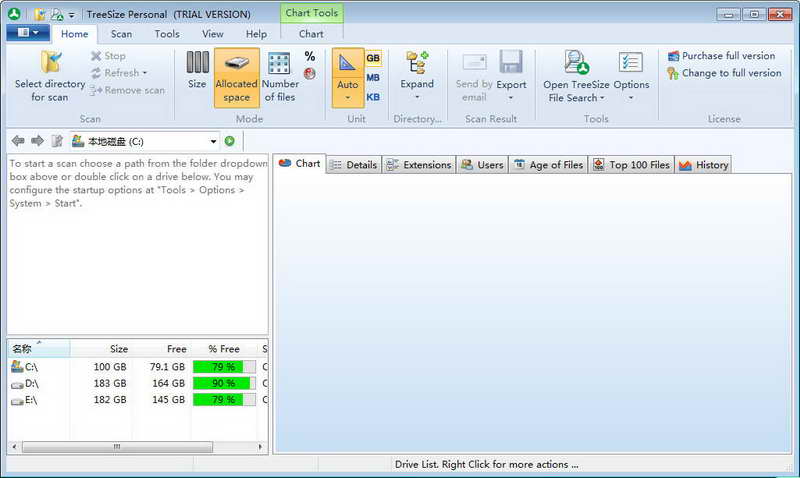Image resolution: width=800 pixels, height=478 pixels.
Task: Click the Drive List status bar message
Action: click(x=486, y=464)
